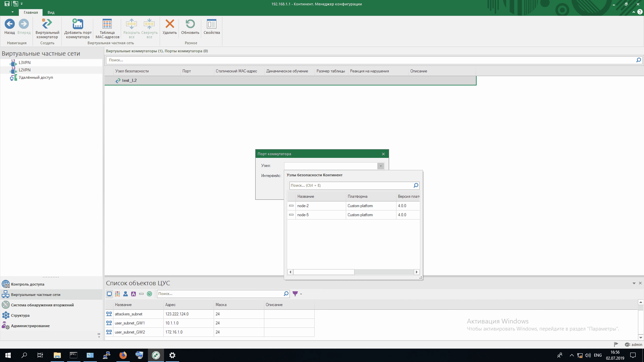Click the horizontal scrollbar right arrow in node list
Screen dimensions: 644x362
(x=417, y=272)
